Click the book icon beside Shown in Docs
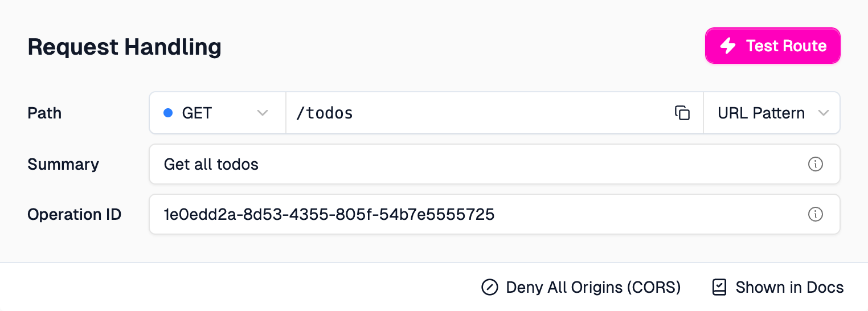This screenshot has width=868, height=311. (720, 287)
